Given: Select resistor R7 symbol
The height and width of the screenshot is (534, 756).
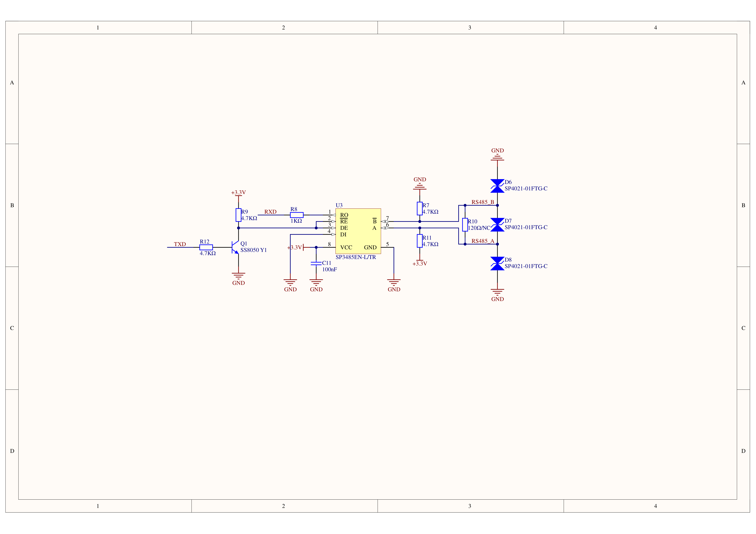Looking at the screenshot, I should (419, 208).
